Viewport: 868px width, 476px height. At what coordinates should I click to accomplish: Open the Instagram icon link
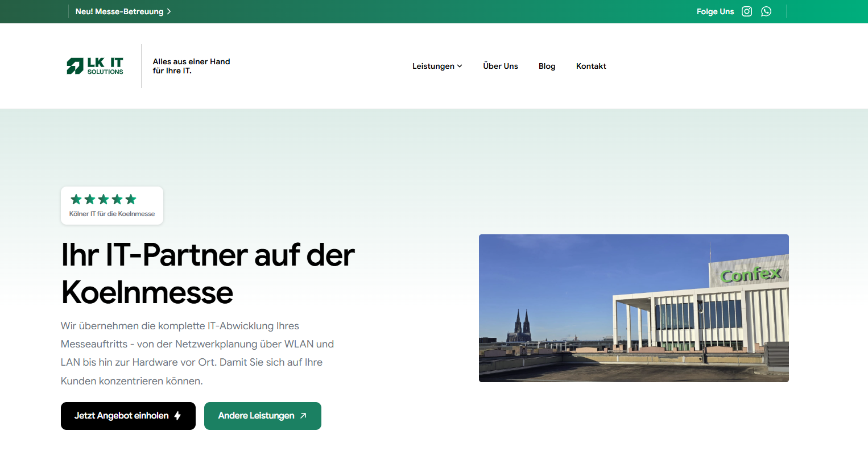pos(747,11)
